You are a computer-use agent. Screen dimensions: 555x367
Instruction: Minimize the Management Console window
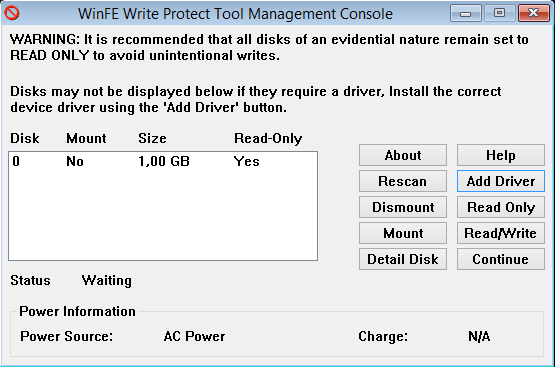click(x=465, y=13)
